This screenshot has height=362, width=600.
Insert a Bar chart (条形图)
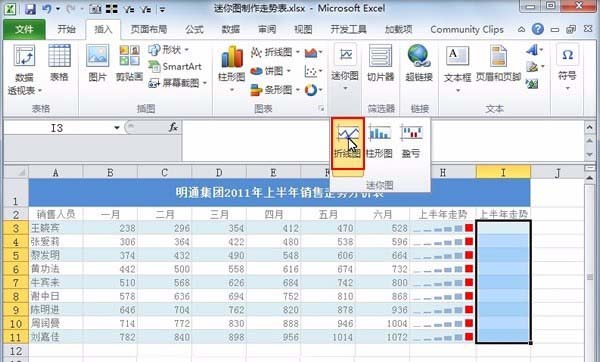click(275, 90)
